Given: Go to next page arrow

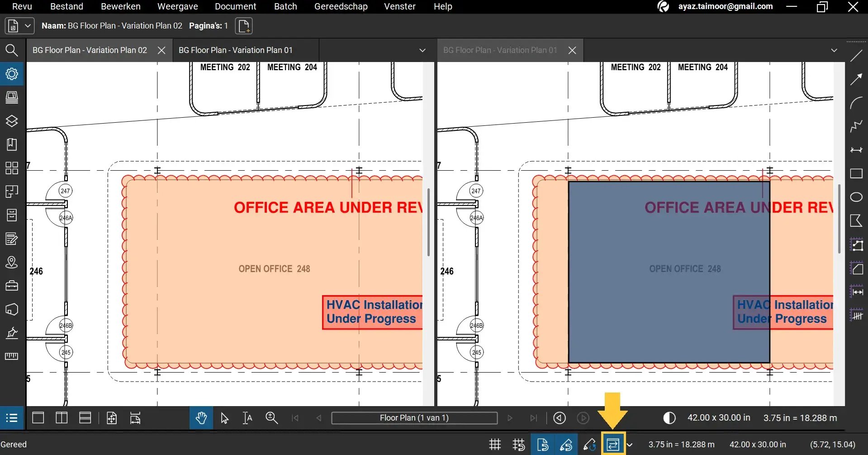Looking at the screenshot, I should [510, 418].
